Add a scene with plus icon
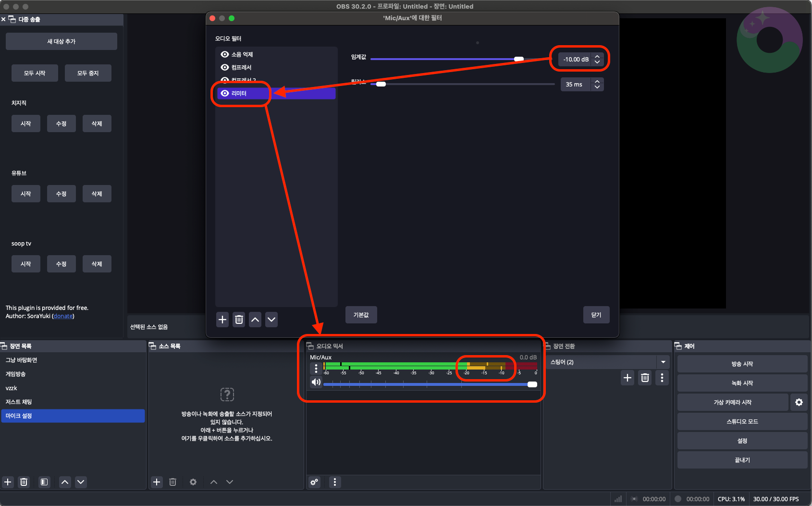The image size is (812, 506). point(8,482)
